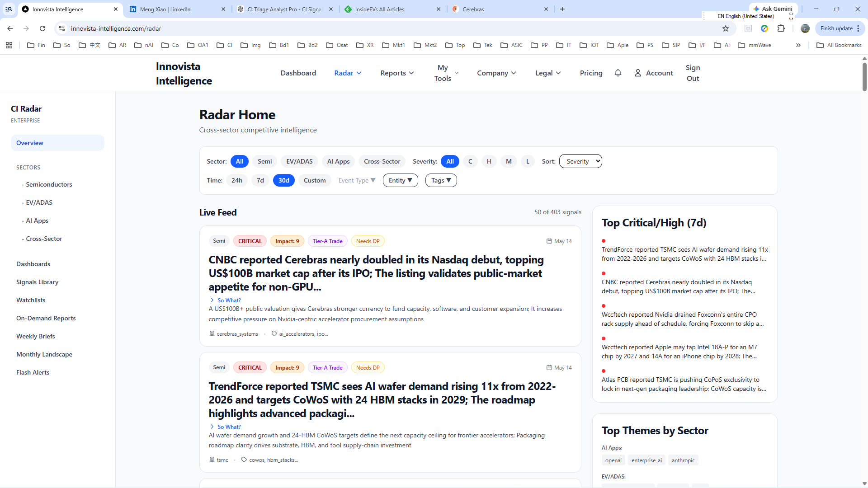
Task: Expand the Reports nav menu
Action: tap(397, 73)
